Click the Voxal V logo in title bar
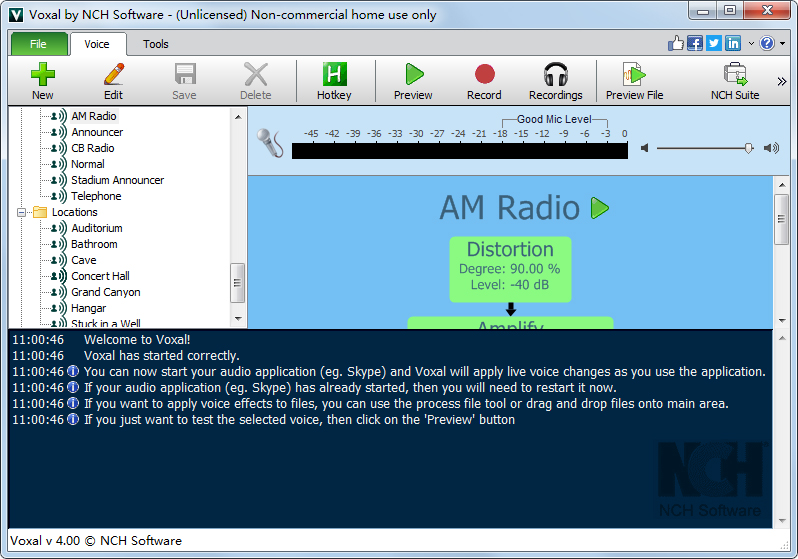Viewport: 798px width, 559px height. pyautogui.click(x=16, y=15)
